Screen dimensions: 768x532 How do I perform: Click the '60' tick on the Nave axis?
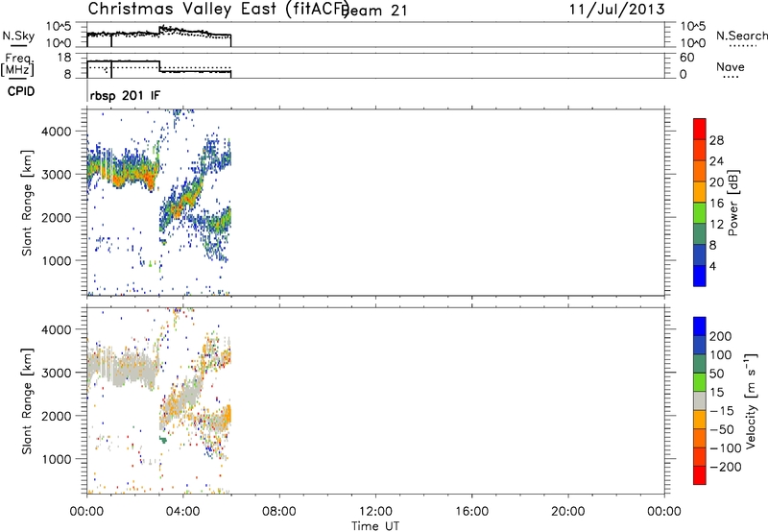(686, 58)
